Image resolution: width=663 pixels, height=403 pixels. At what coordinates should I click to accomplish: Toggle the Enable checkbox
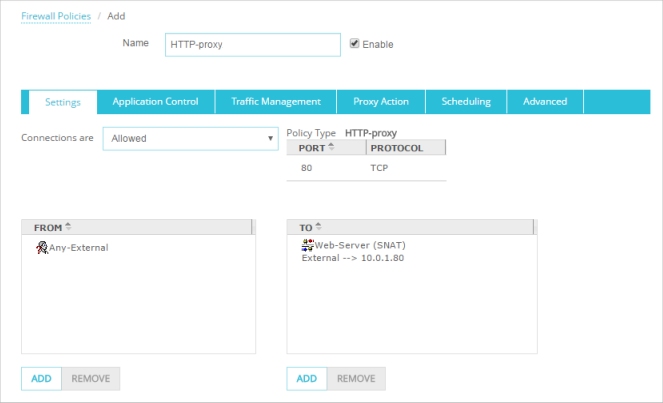tap(354, 44)
